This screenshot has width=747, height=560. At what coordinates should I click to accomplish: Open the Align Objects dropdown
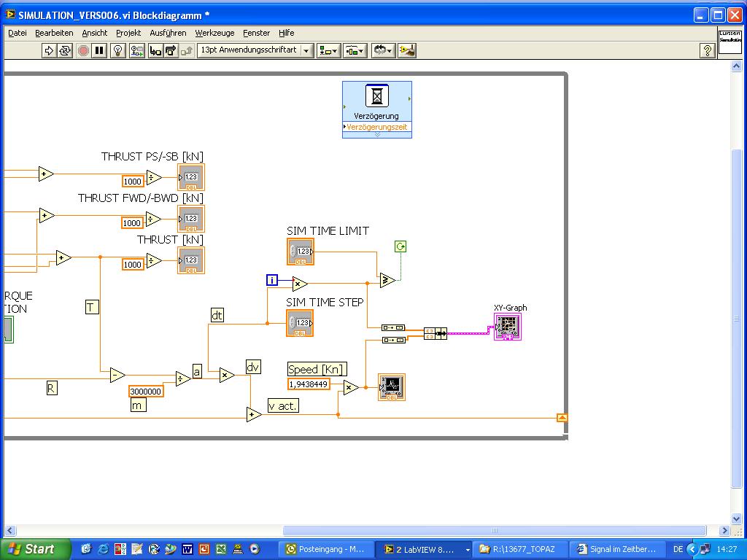328,50
